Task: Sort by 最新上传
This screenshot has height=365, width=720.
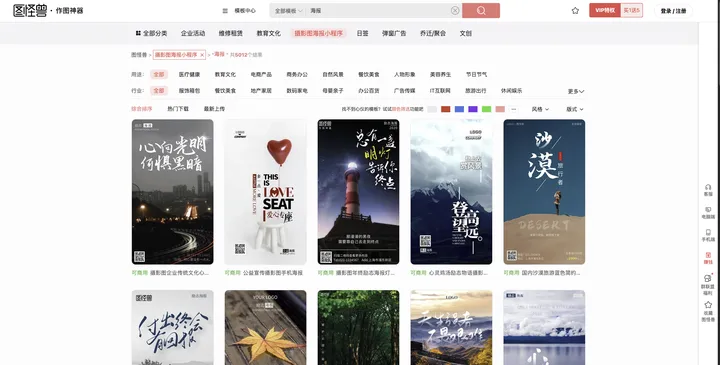Action: [x=214, y=109]
